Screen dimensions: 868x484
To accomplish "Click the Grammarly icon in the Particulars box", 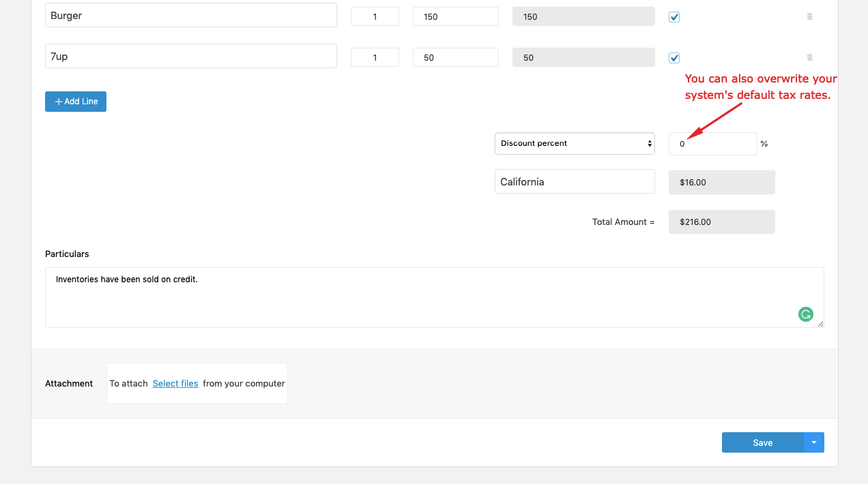I will [806, 314].
